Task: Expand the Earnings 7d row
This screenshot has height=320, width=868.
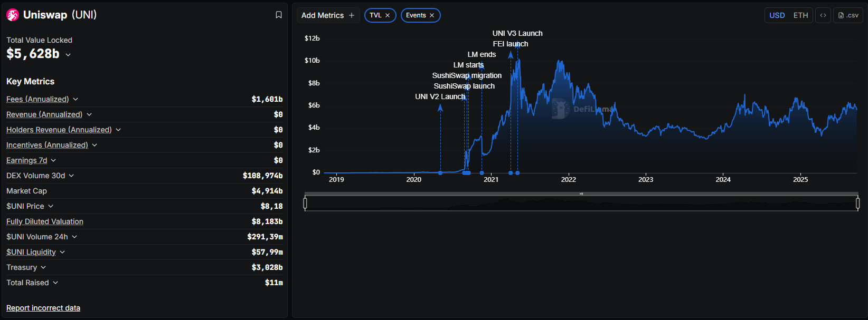Action: (53, 160)
